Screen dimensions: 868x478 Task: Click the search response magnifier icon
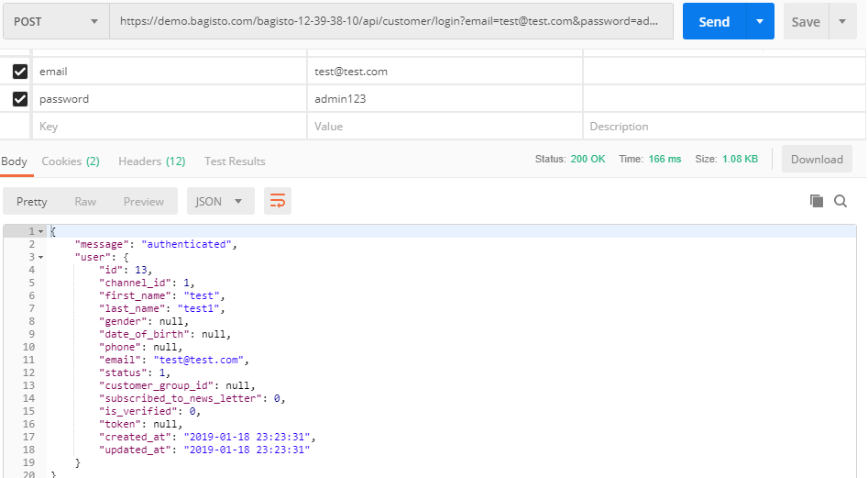(x=841, y=201)
